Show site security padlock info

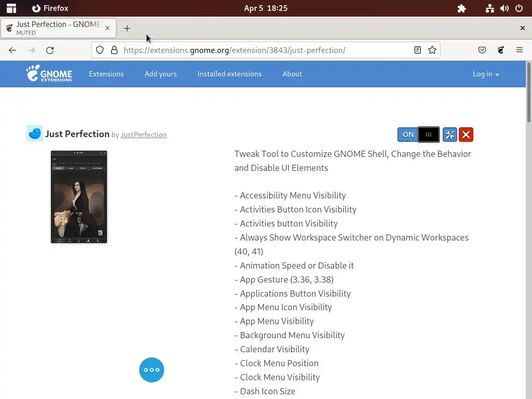(114, 50)
